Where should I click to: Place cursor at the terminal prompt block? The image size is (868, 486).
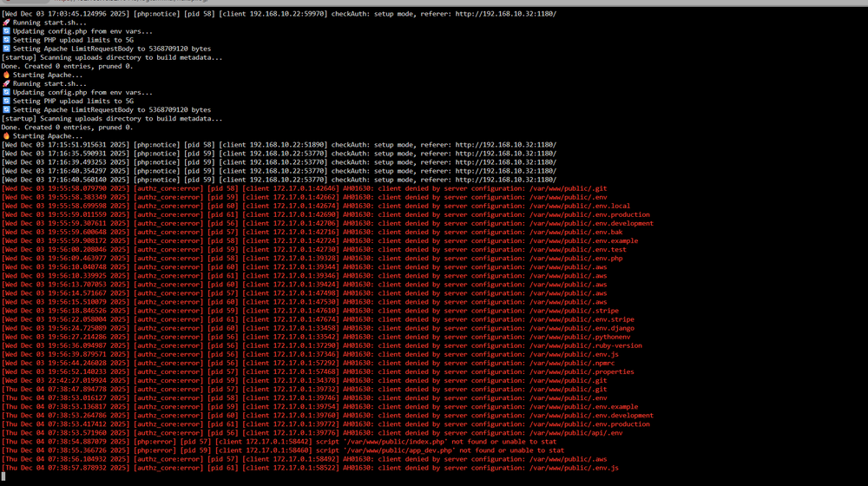(3, 476)
